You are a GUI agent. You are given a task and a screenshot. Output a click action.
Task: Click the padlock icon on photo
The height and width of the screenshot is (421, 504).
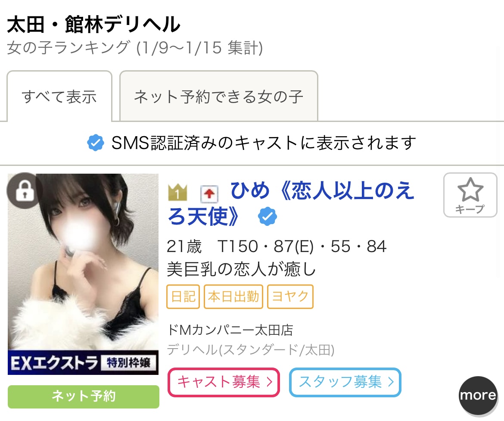tap(25, 190)
